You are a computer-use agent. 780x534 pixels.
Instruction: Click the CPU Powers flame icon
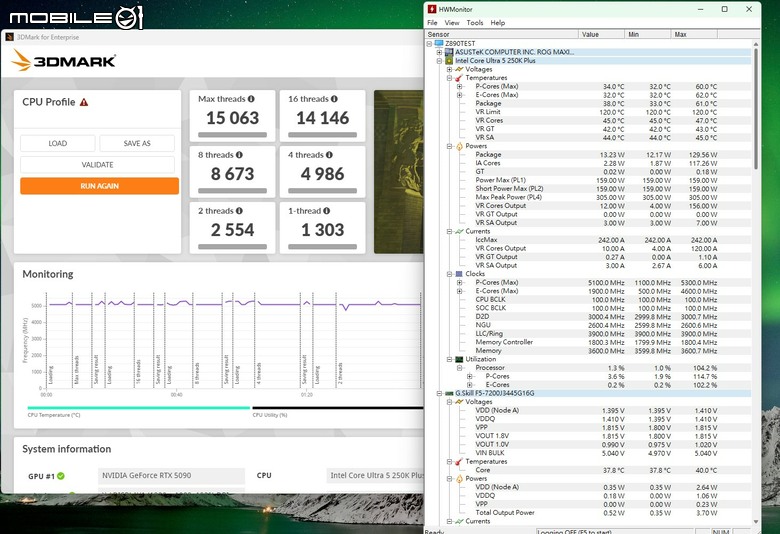[x=459, y=146]
